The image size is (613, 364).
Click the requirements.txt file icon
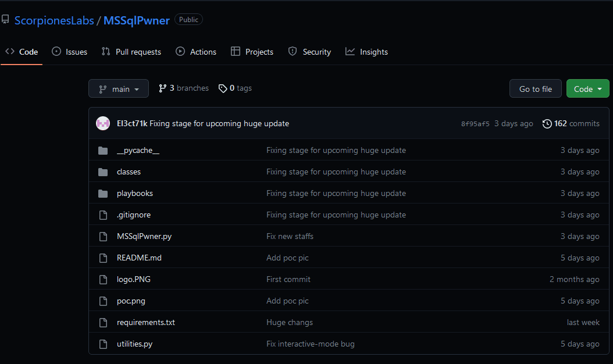pos(103,323)
